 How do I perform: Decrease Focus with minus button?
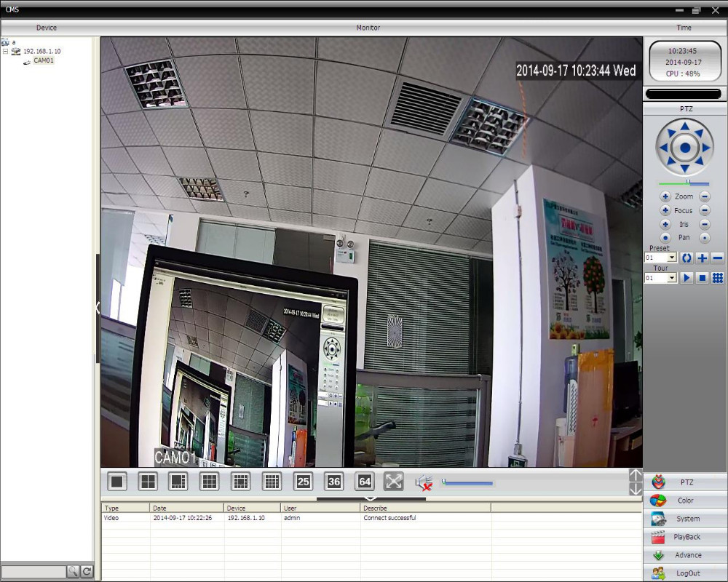tap(704, 210)
